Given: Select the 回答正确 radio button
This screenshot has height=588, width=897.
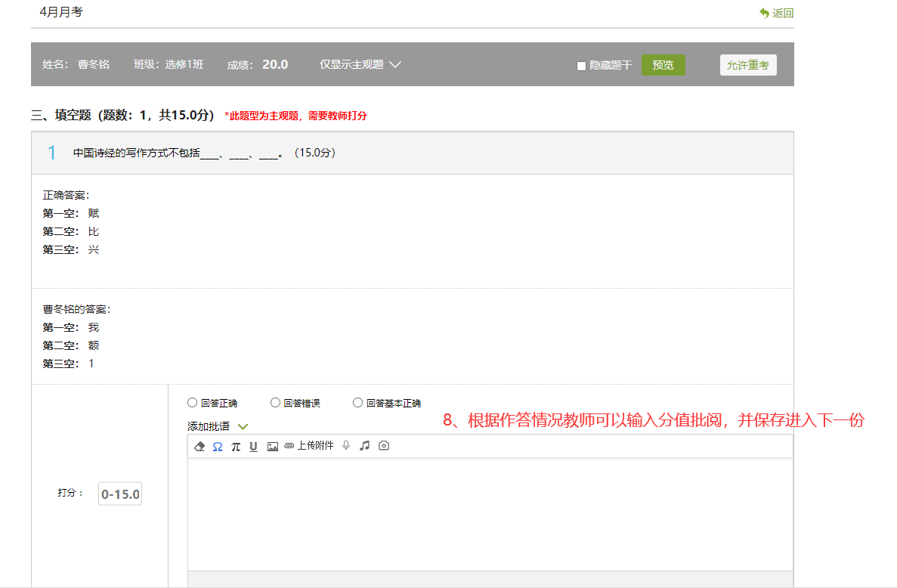Looking at the screenshot, I should click(192, 403).
